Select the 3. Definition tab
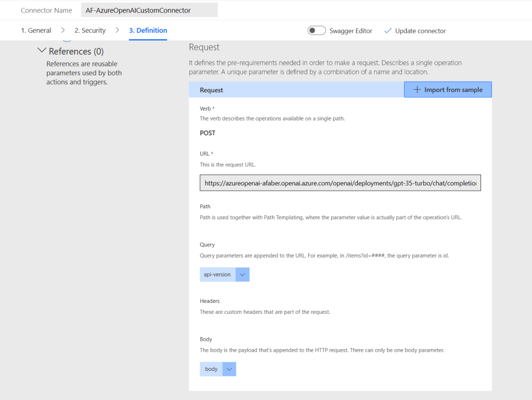 click(x=148, y=31)
